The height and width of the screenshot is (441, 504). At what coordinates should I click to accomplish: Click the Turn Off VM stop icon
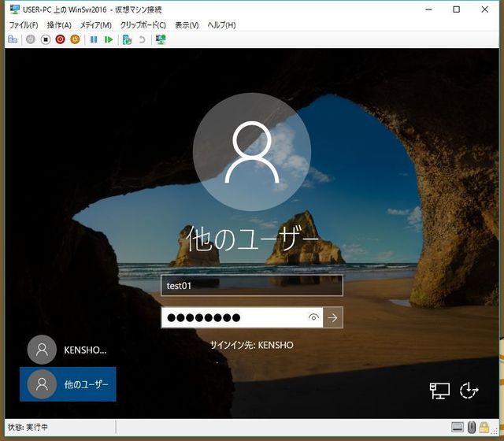click(46, 39)
